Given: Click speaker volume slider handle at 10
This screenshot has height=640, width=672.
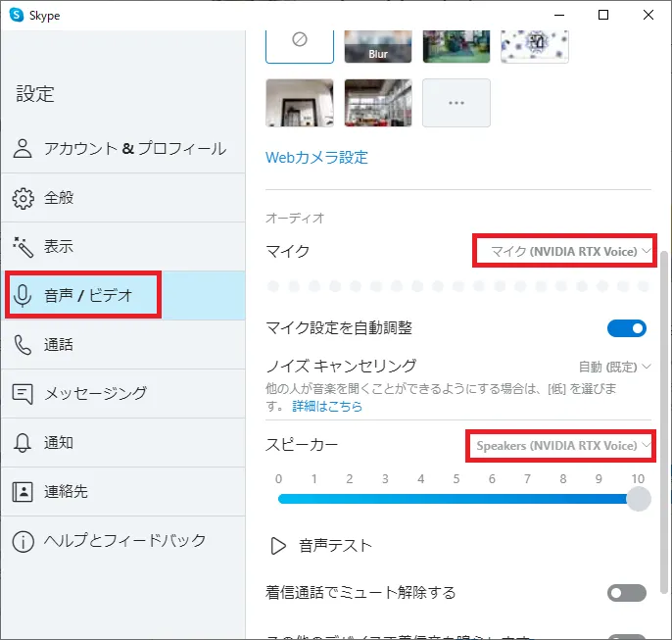Looking at the screenshot, I should 639,499.
